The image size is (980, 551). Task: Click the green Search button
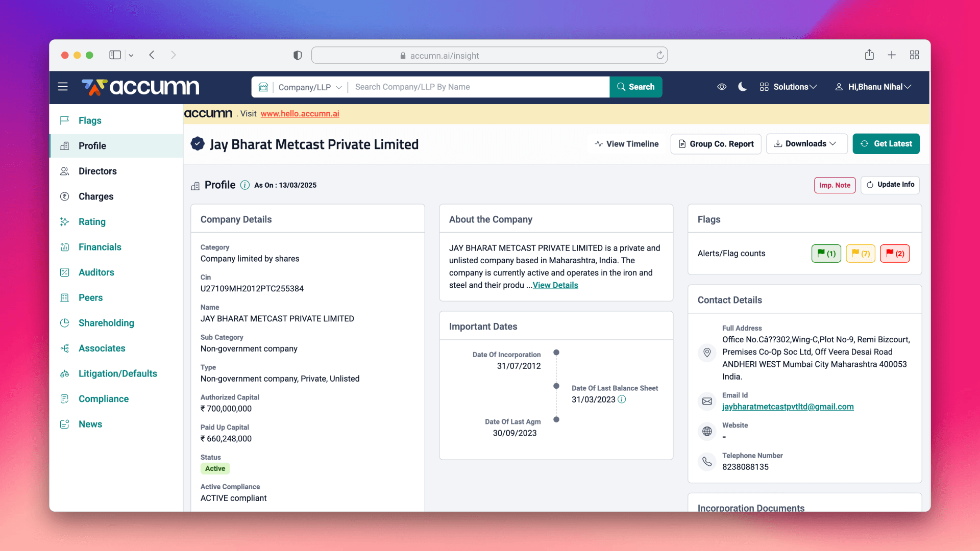[636, 87]
